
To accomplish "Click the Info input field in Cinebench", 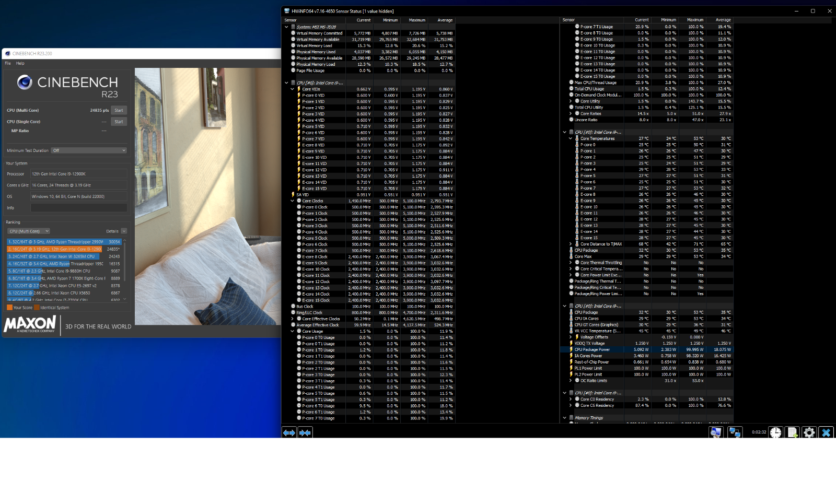I will point(78,208).
